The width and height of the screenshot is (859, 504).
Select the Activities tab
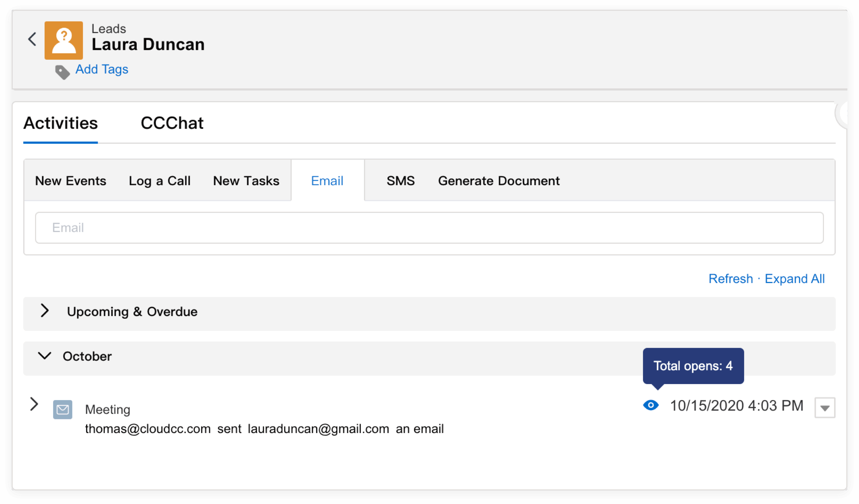[60, 123]
